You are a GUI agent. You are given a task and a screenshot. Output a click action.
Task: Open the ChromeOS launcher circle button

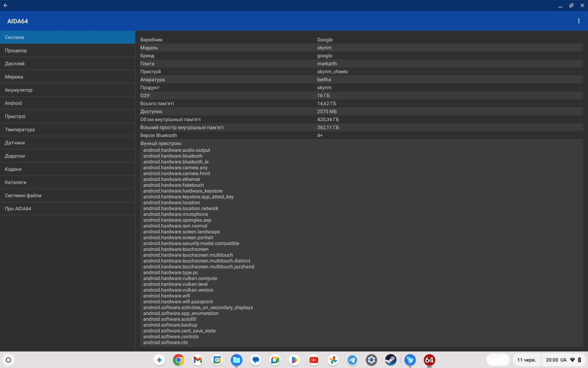9,360
